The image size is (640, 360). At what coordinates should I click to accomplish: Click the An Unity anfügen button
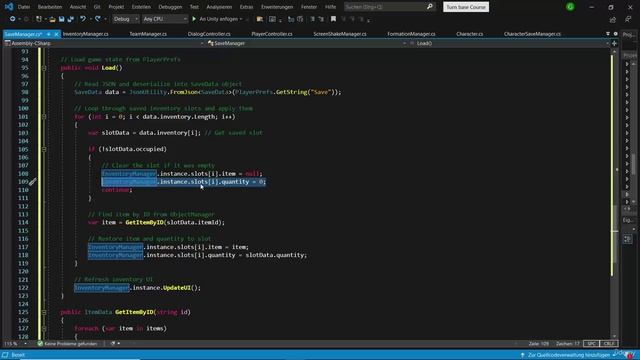[x=218, y=19]
